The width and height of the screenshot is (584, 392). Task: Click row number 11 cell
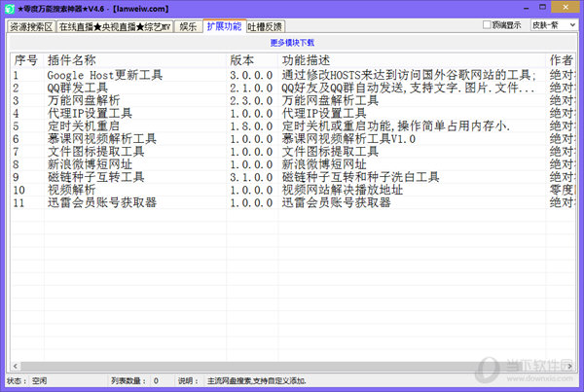click(x=18, y=203)
